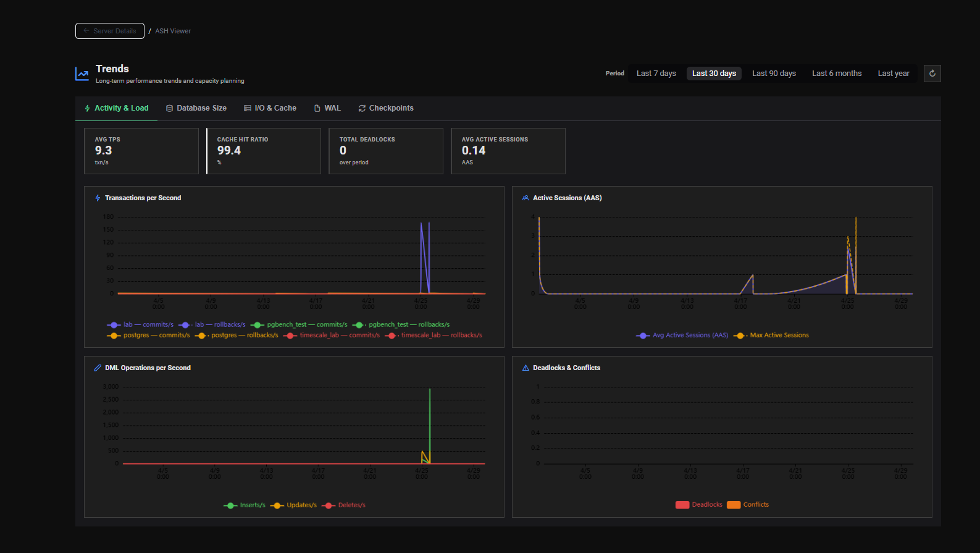The width and height of the screenshot is (980, 553).
Task: Click the Trends heading text
Action: (x=112, y=69)
